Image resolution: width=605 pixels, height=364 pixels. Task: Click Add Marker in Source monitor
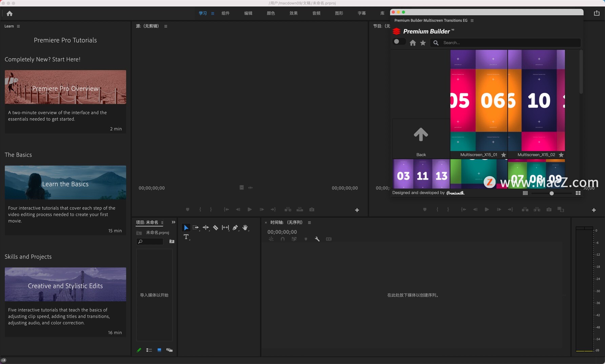pos(187,210)
